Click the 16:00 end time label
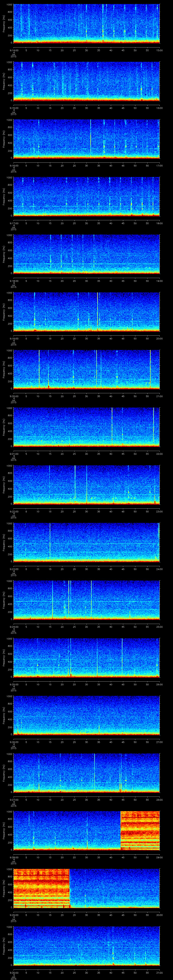Screen dimensions: 173x980 tap(159, 108)
